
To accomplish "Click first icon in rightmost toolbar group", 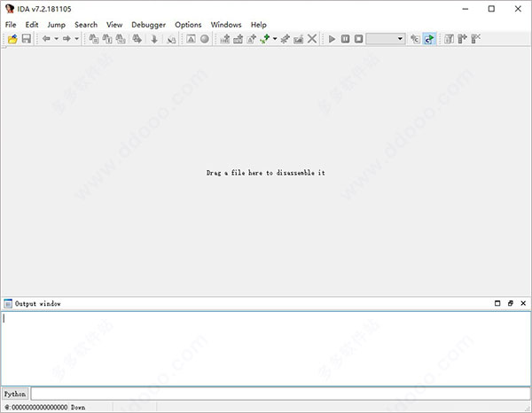I will coord(449,39).
